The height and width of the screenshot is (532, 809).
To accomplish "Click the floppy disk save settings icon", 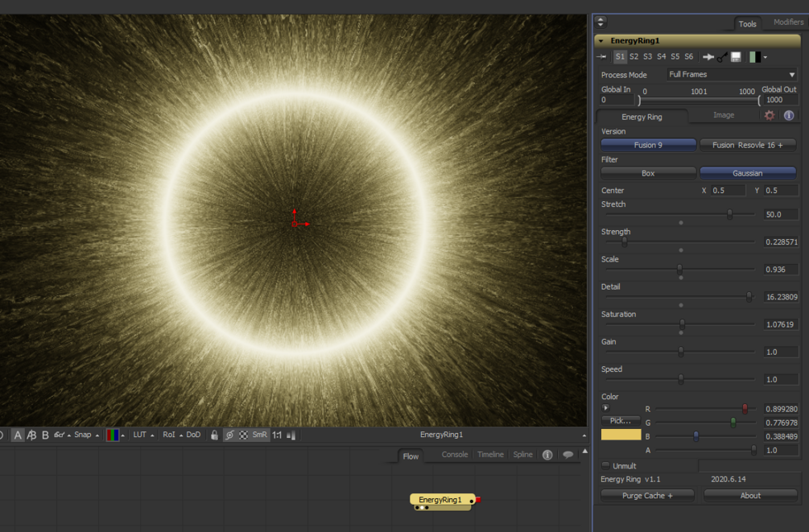I will (x=736, y=57).
